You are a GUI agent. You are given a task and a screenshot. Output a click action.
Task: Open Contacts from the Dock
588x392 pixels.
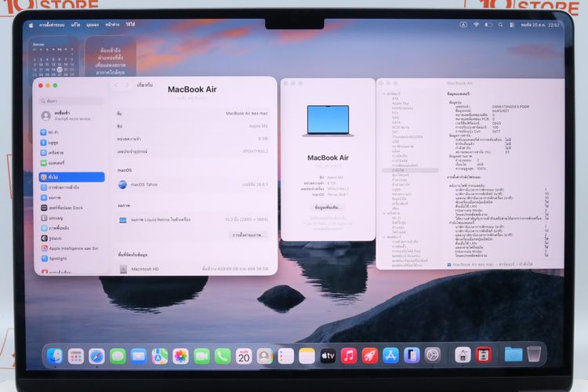[x=265, y=356]
